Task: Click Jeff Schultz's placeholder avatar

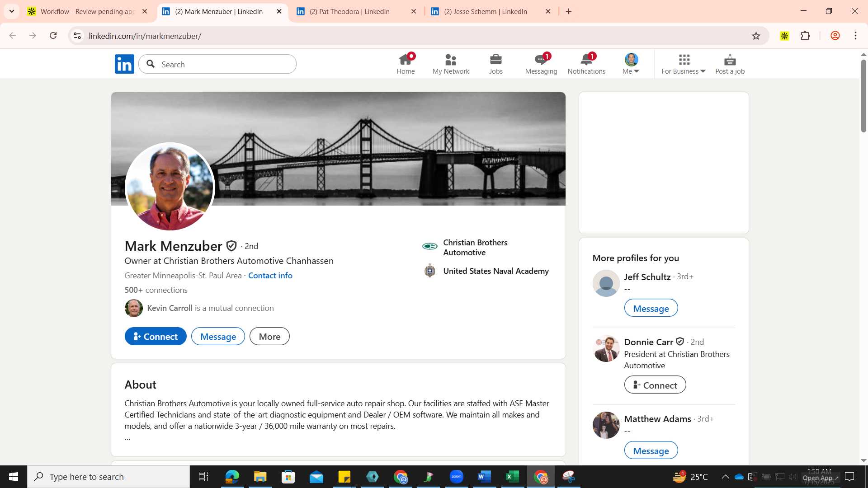Action: point(606,283)
